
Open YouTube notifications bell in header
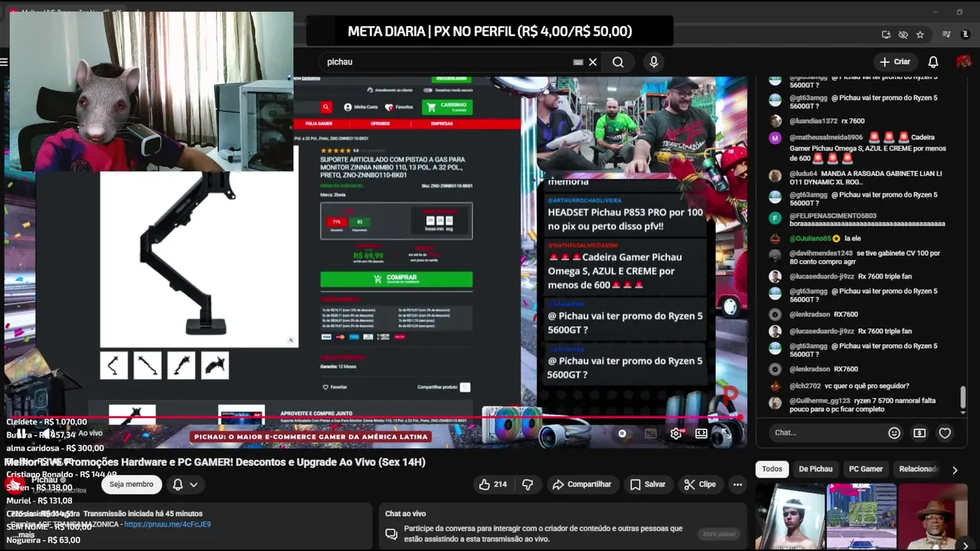933,62
